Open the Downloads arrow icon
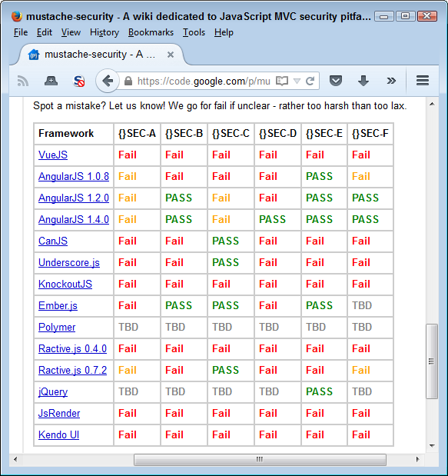The image size is (448, 476). click(x=363, y=81)
